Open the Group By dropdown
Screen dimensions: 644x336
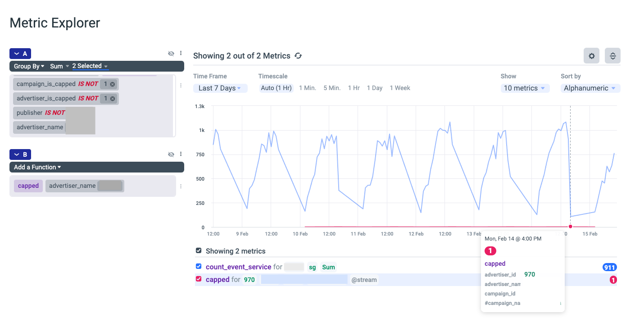tap(29, 66)
